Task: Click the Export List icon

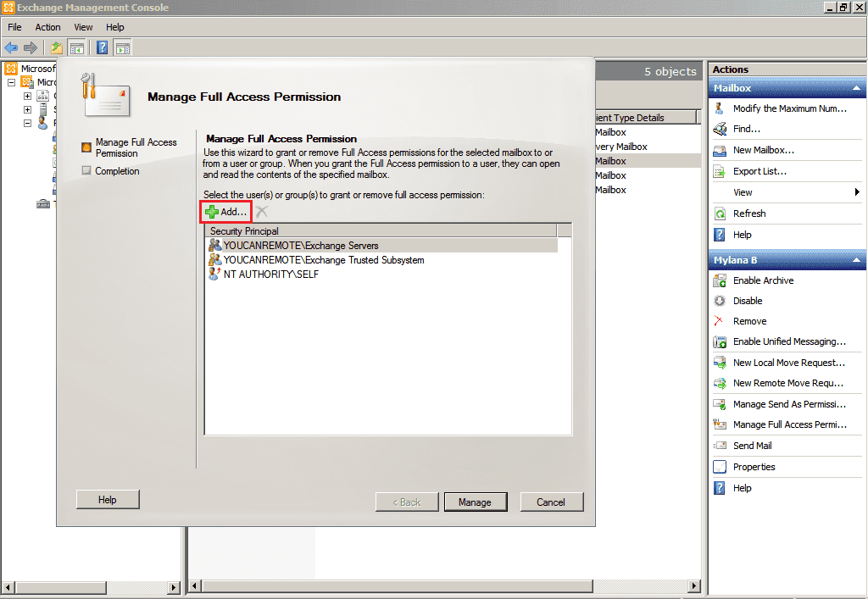Action: point(720,171)
